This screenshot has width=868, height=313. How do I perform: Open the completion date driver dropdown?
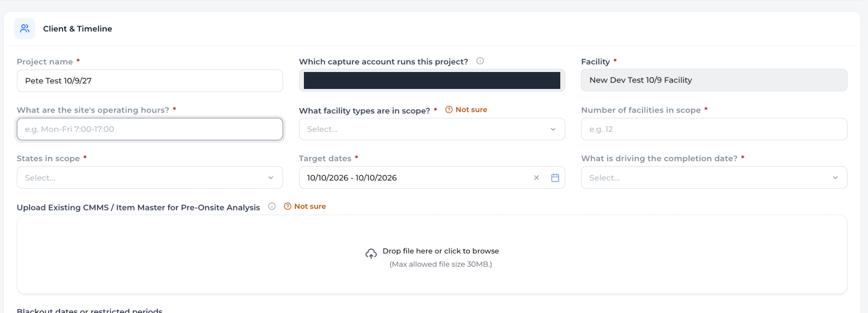(x=714, y=177)
